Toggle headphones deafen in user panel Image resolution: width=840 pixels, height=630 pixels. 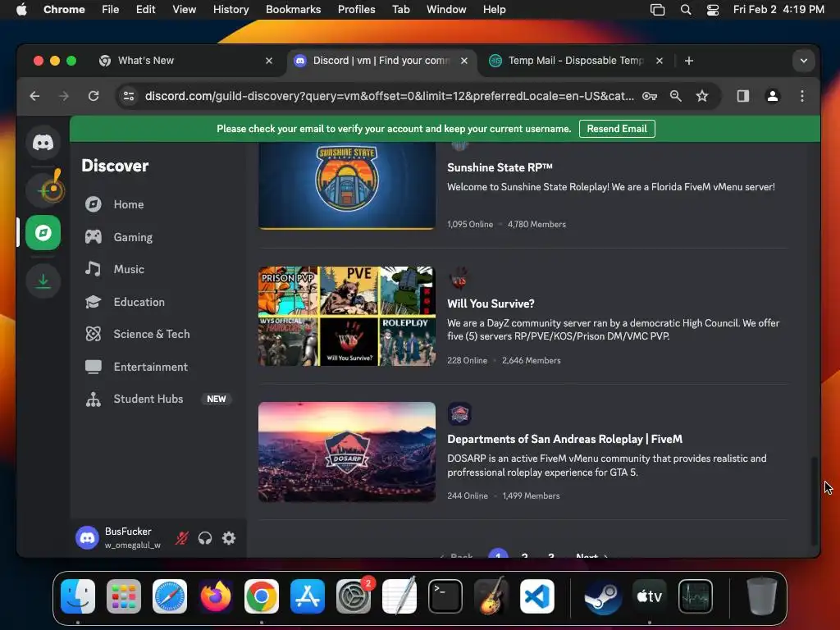[205, 538]
